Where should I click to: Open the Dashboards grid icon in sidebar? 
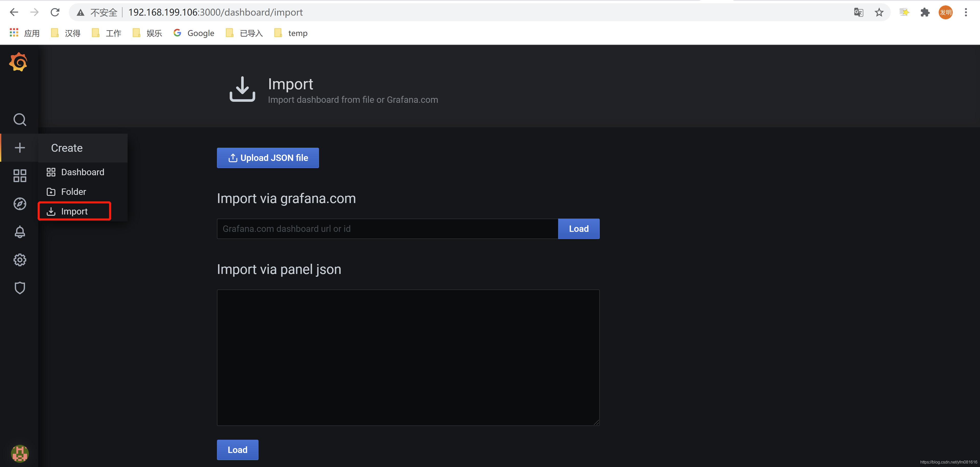point(20,176)
